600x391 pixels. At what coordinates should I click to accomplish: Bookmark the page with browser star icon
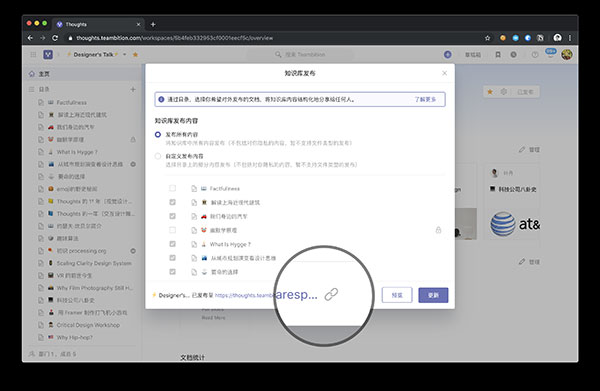point(487,38)
